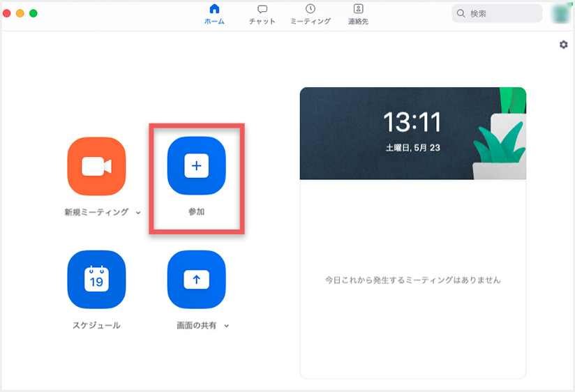
Task: Expand the 新規ミーティング dropdown arrow
Action: tap(138, 212)
